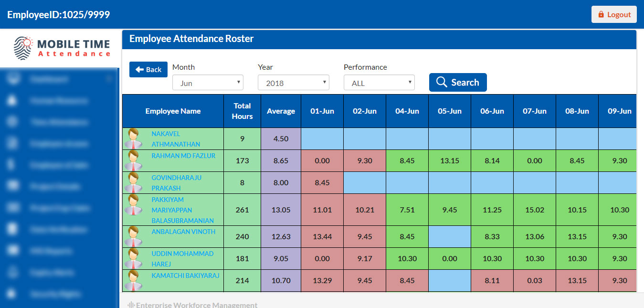Open the Month dropdown showing Jun

click(208, 83)
